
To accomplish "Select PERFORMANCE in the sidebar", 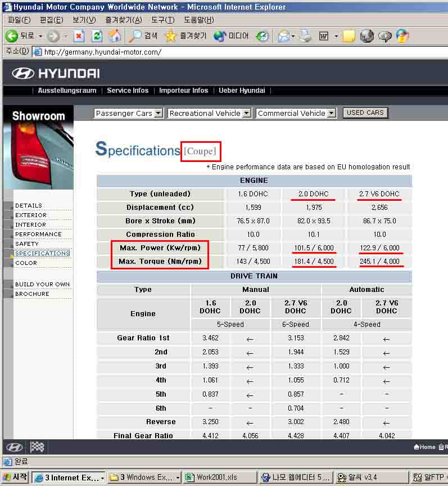I will click(x=38, y=235).
